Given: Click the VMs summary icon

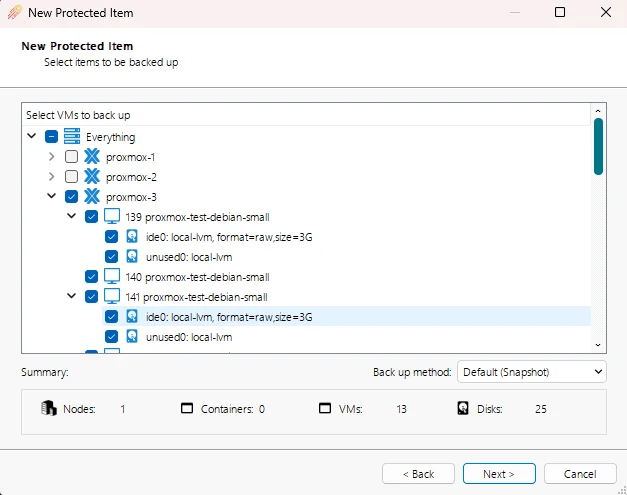Looking at the screenshot, I should tap(325, 408).
